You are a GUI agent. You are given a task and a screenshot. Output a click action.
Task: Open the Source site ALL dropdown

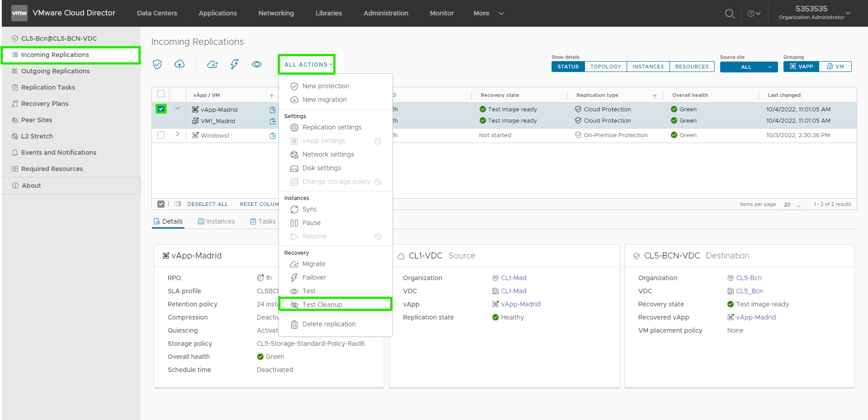[x=749, y=67]
